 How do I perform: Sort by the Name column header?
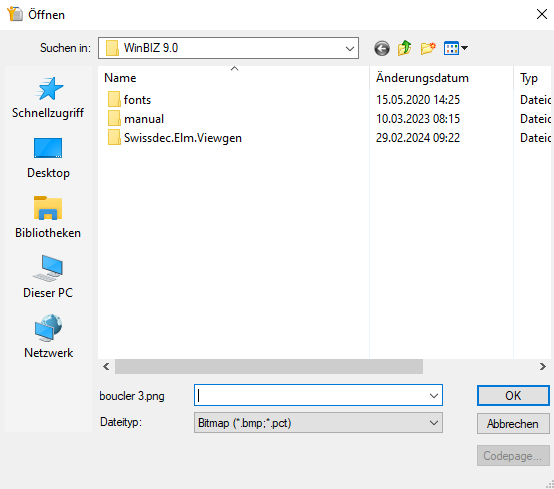pos(120,78)
